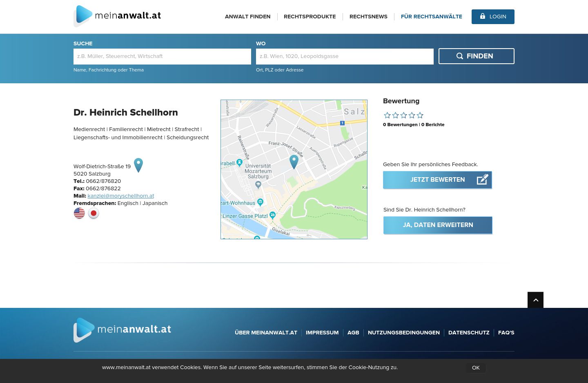Open Für Rechtsanwälte page
The width and height of the screenshot is (588, 383).
pyautogui.click(x=431, y=17)
